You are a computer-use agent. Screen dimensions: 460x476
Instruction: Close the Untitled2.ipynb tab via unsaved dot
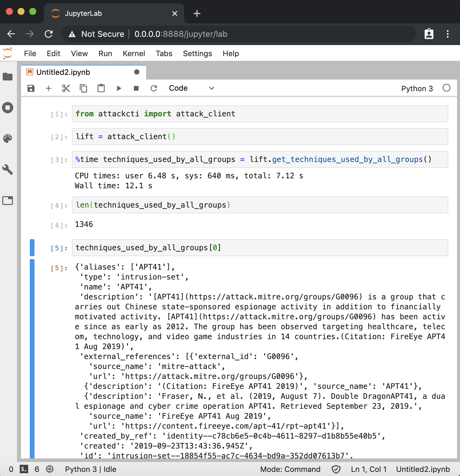tap(137, 72)
